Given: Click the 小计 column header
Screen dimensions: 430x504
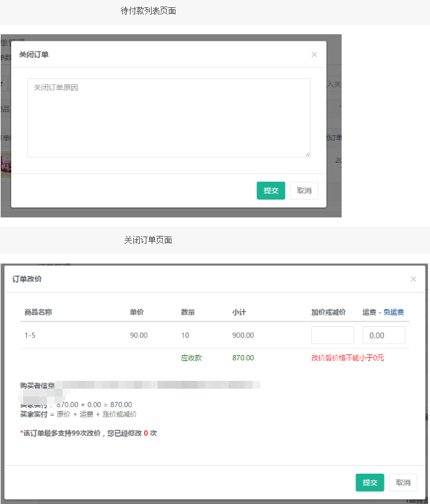Looking at the screenshot, I should point(239,312).
